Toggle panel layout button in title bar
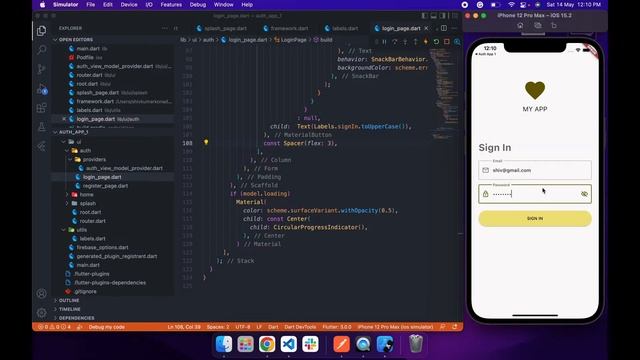The width and height of the screenshot is (640, 360). 433,16
